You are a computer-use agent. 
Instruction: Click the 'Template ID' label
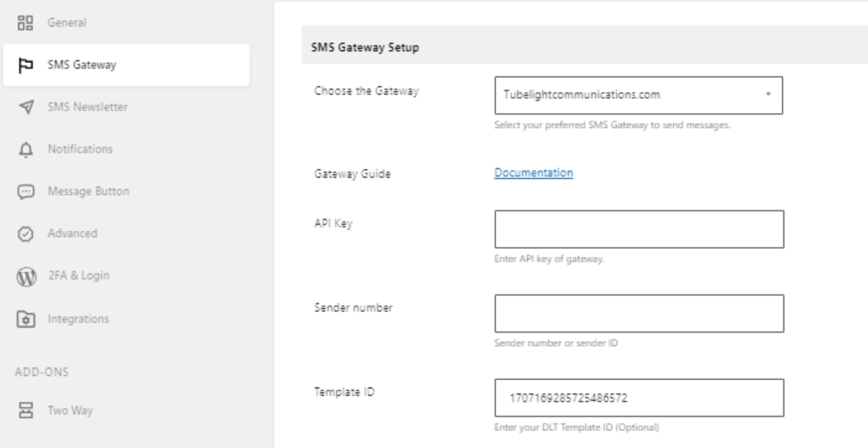[x=344, y=392]
